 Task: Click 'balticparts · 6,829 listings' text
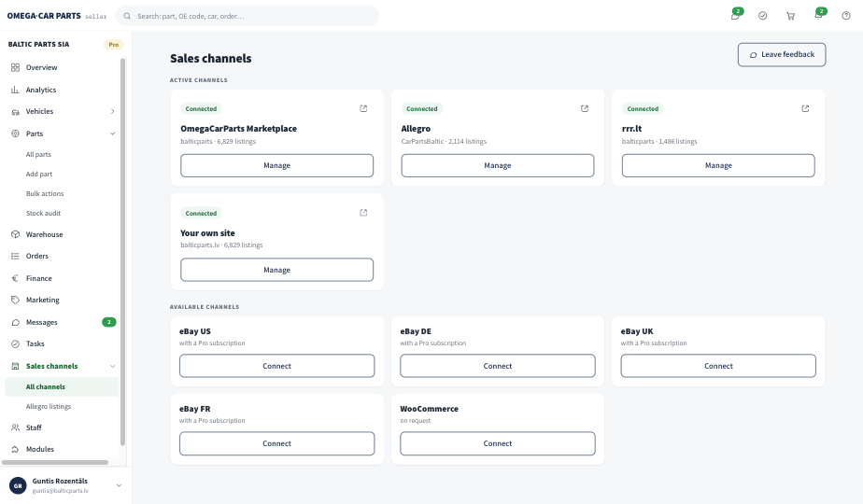218,142
